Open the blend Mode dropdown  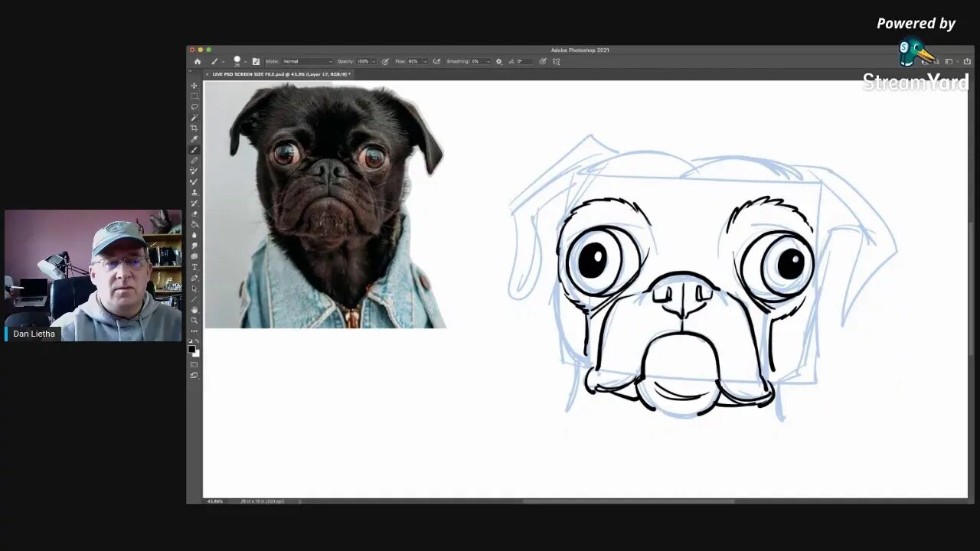[309, 61]
